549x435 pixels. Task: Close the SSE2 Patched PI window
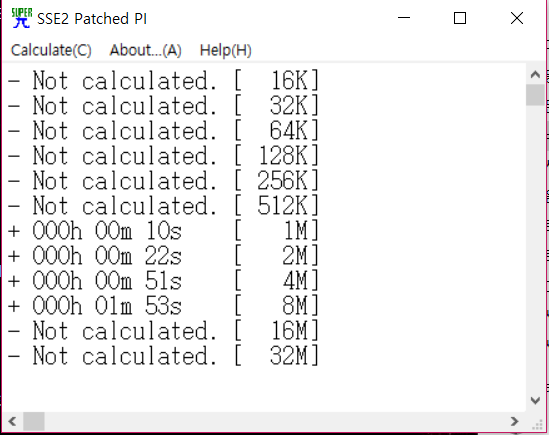click(x=517, y=18)
